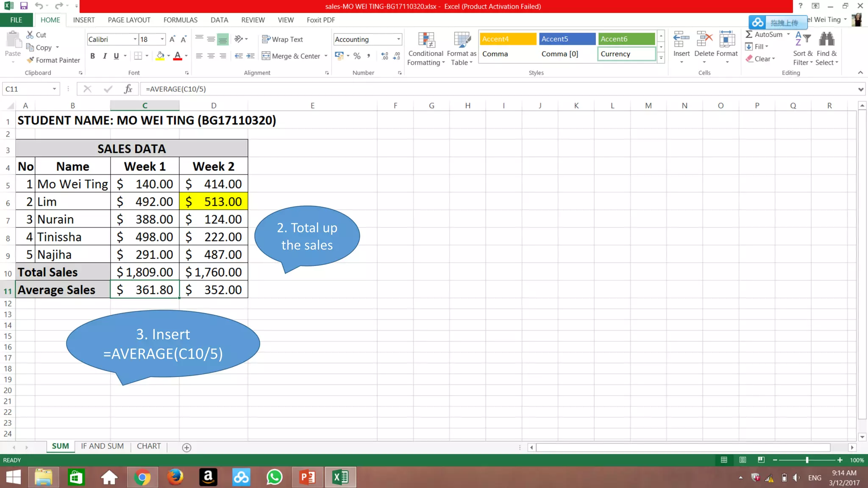The height and width of the screenshot is (488, 868).
Task: Click Increase Font Size icon
Action: [x=172, y=39]
